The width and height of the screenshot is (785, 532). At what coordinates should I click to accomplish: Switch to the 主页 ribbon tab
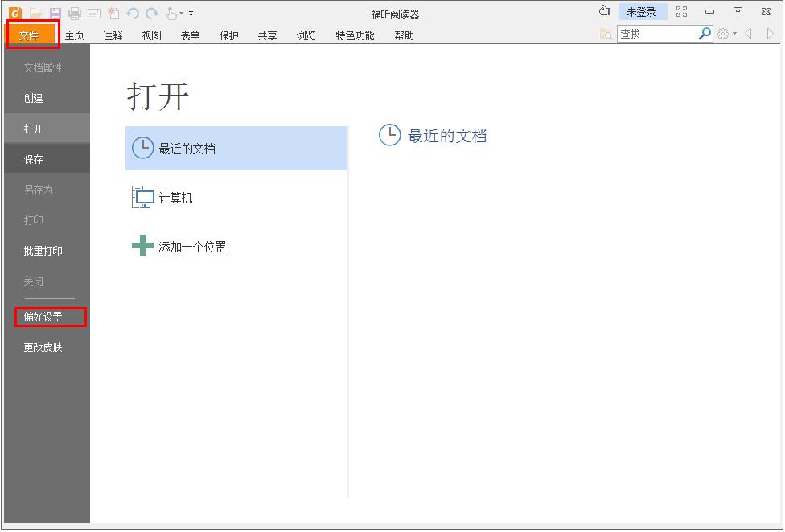point(74,35)
